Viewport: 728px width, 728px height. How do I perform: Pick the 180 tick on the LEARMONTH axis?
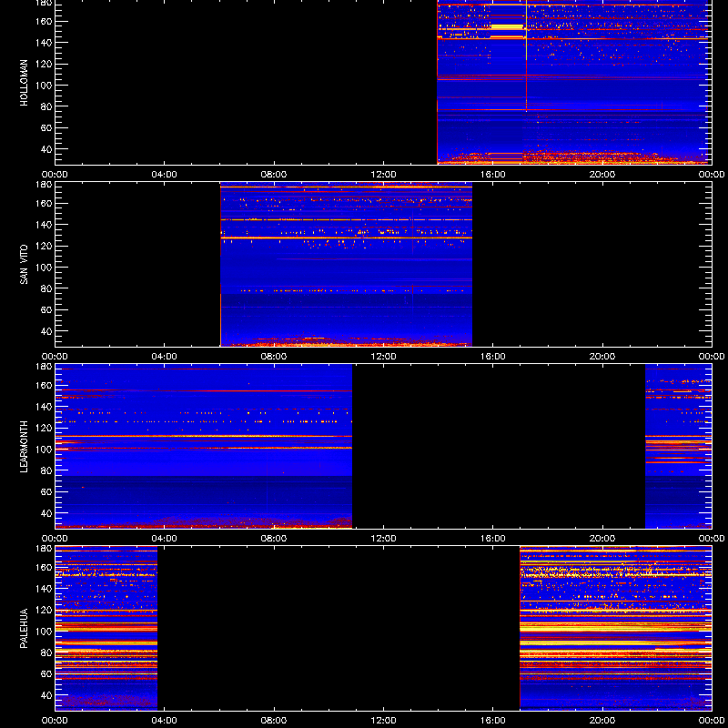[45, 367]
